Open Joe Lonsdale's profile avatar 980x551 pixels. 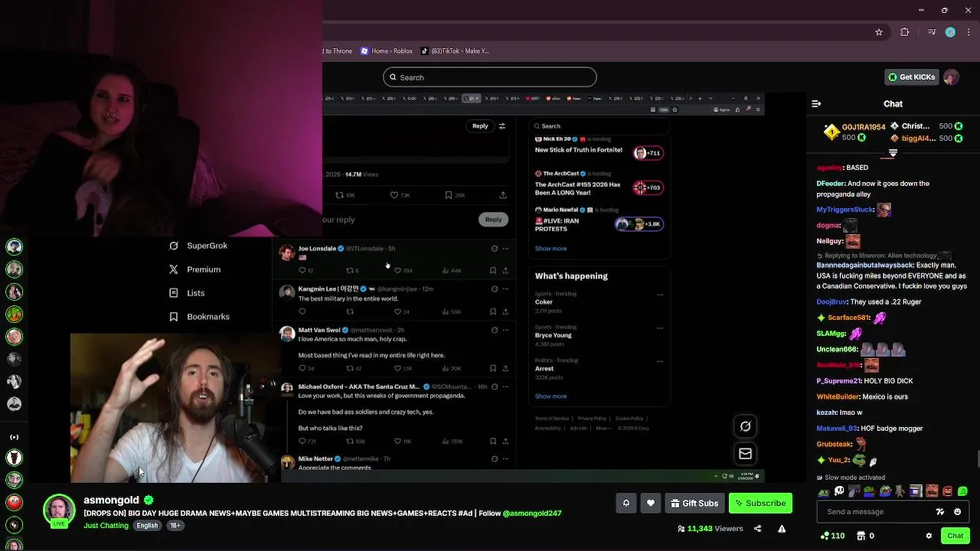click(x=287, y=253)
